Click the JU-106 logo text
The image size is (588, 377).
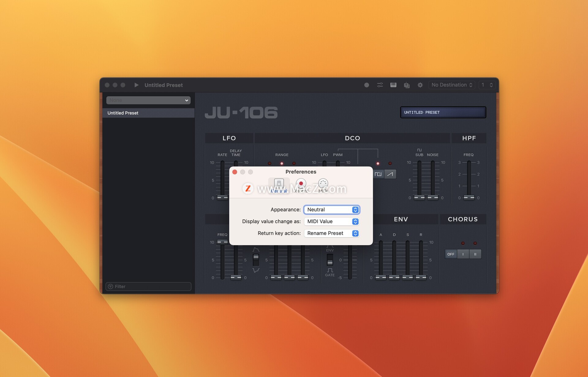click(241, 113)
